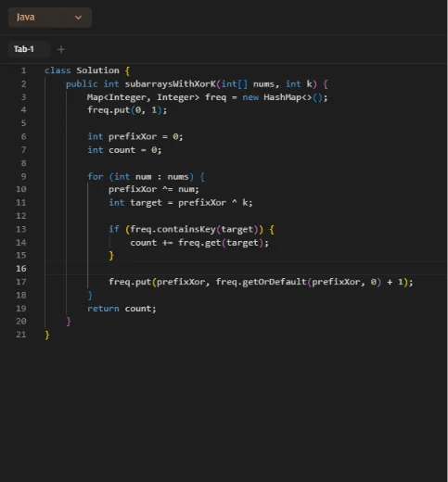This screenshot has width=448, height=482.
Task: Click 'for (int num : nums) {' line
Action: [146, 177]
